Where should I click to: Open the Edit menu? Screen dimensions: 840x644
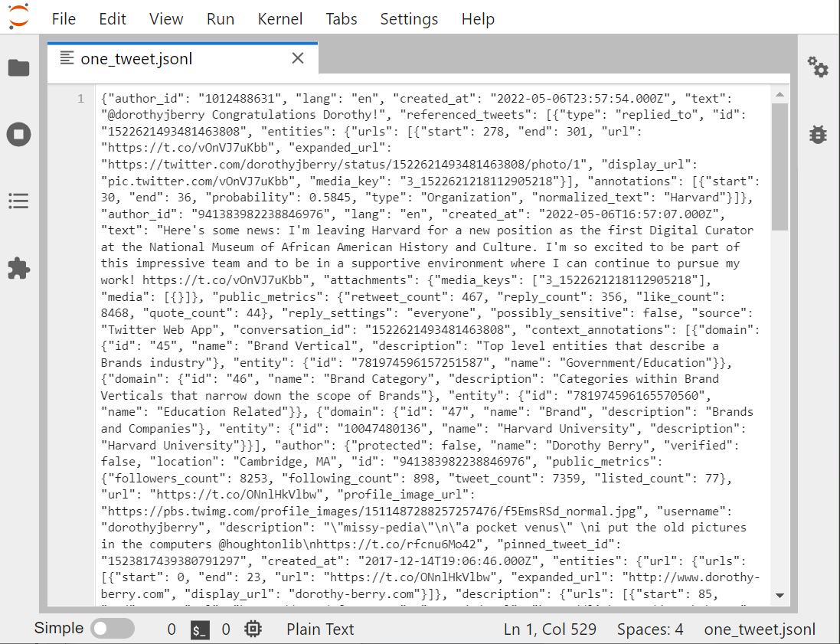[x=113, y=18]
